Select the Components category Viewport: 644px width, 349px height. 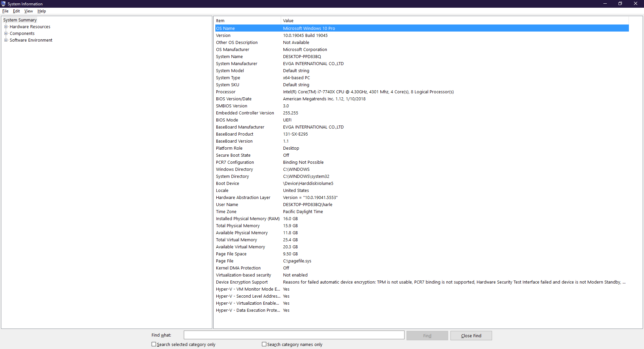(x=22, y=34)
